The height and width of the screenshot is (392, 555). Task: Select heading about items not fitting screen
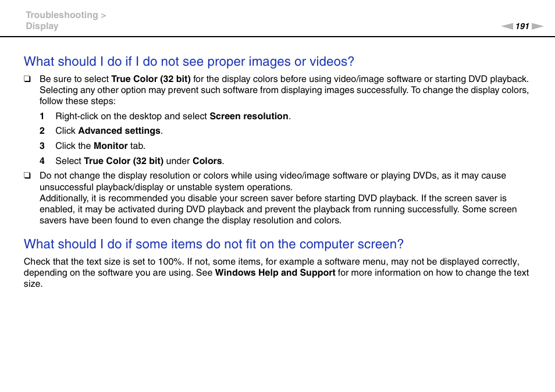[214, 244]
